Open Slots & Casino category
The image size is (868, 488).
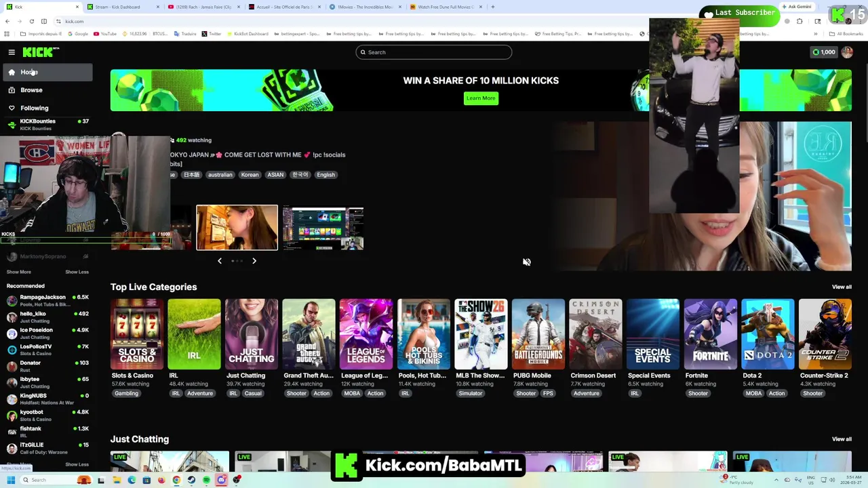[137, 334]
